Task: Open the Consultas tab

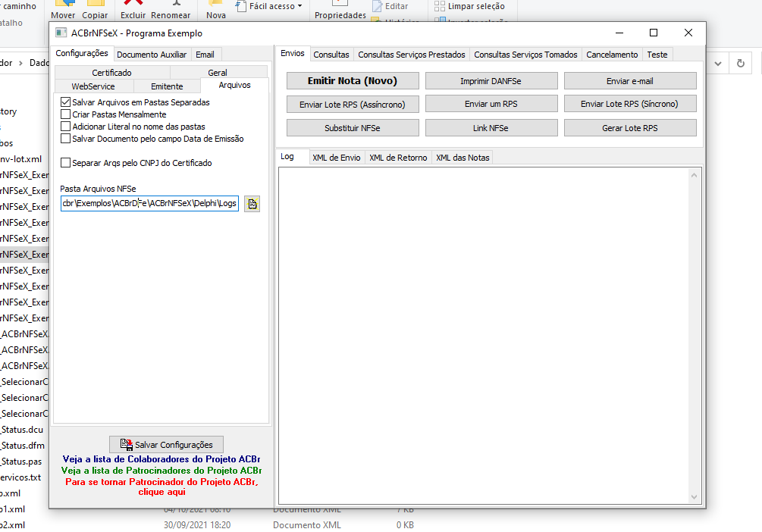Action: [x=331, y=55]
